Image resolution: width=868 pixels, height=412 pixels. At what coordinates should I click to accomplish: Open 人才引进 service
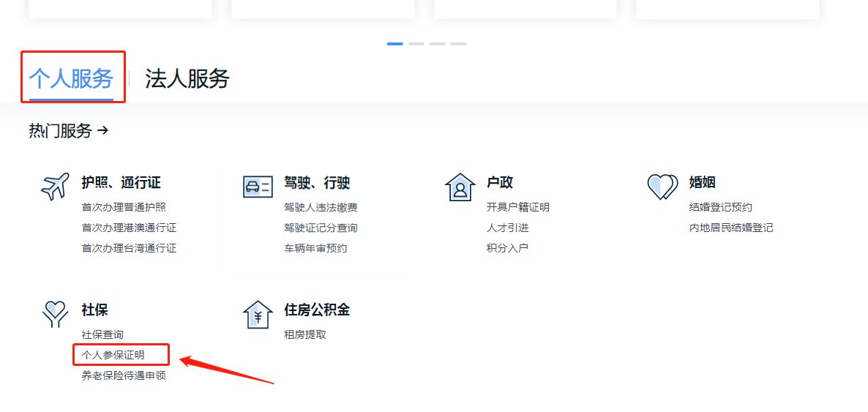click(x=508, y=228)
